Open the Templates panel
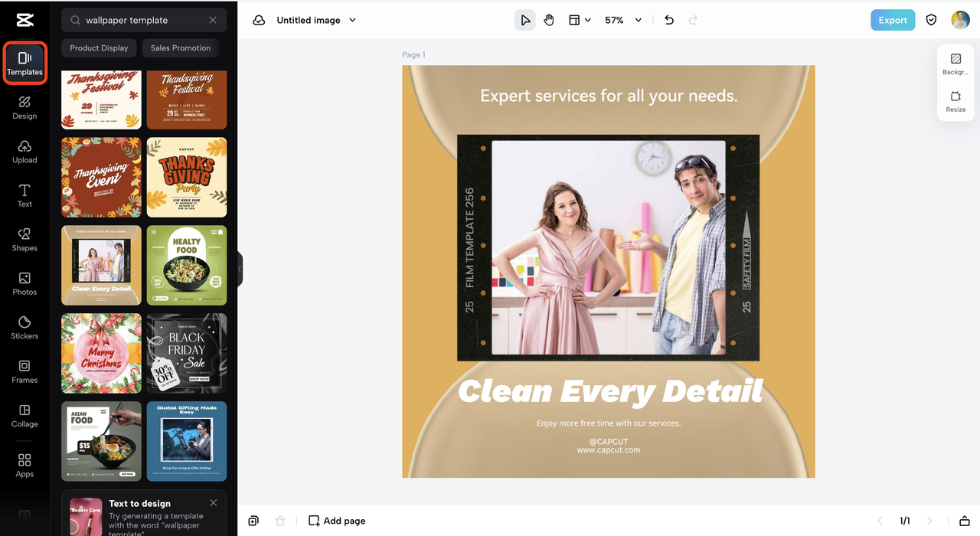980x536 pixels. point(24,64)
